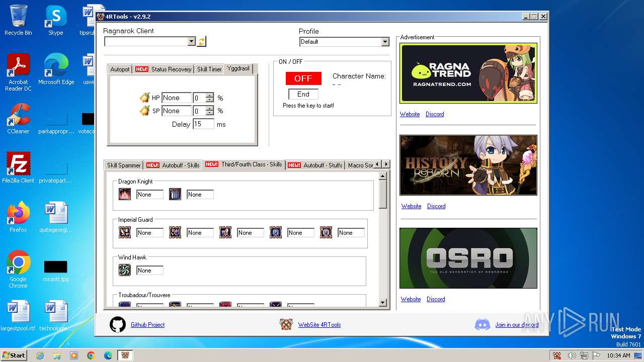Click the skills panel scroll down arrow
The height and width of the screenshot is (362, 644).
pos(383,303)
